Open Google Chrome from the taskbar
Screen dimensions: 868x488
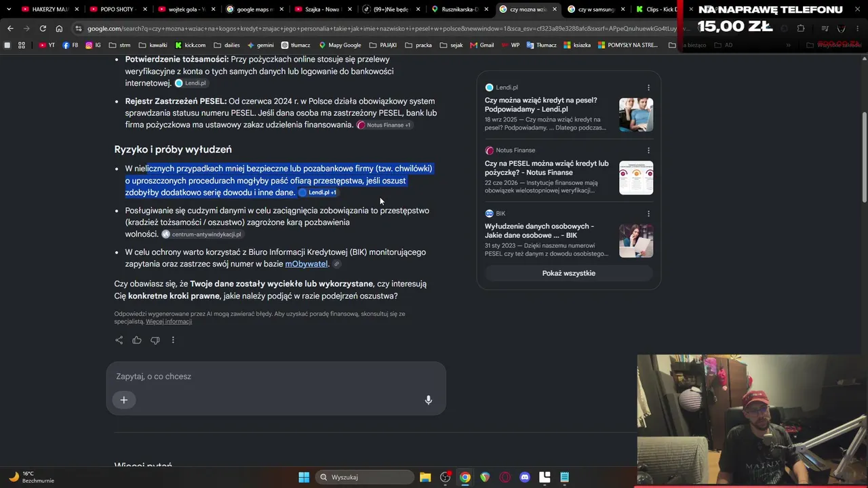(465, 477)
